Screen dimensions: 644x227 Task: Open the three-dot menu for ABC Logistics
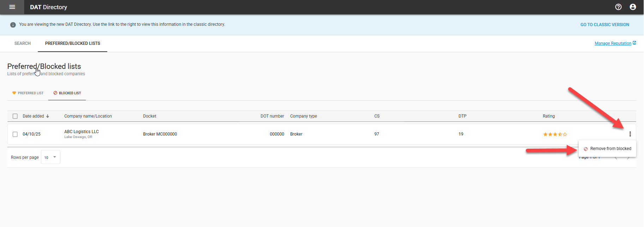pyautogui.click(x=630, y=134)
